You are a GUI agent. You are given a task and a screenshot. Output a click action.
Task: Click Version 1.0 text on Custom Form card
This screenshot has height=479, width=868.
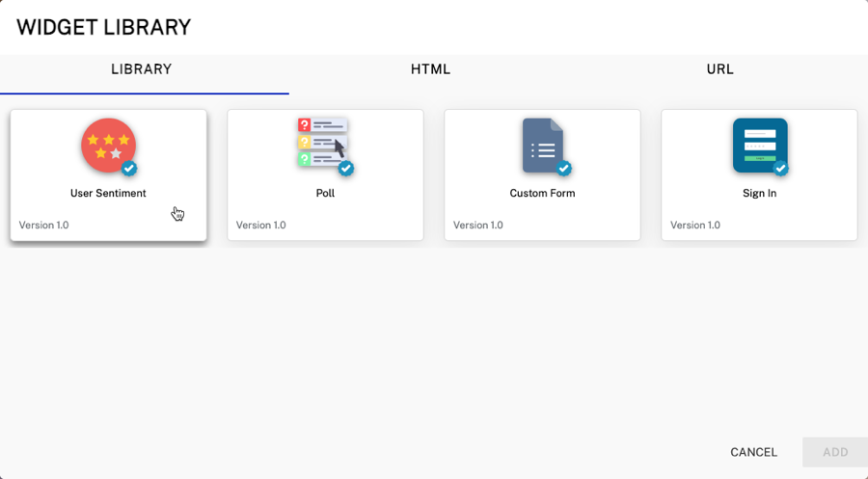point(478,226)
